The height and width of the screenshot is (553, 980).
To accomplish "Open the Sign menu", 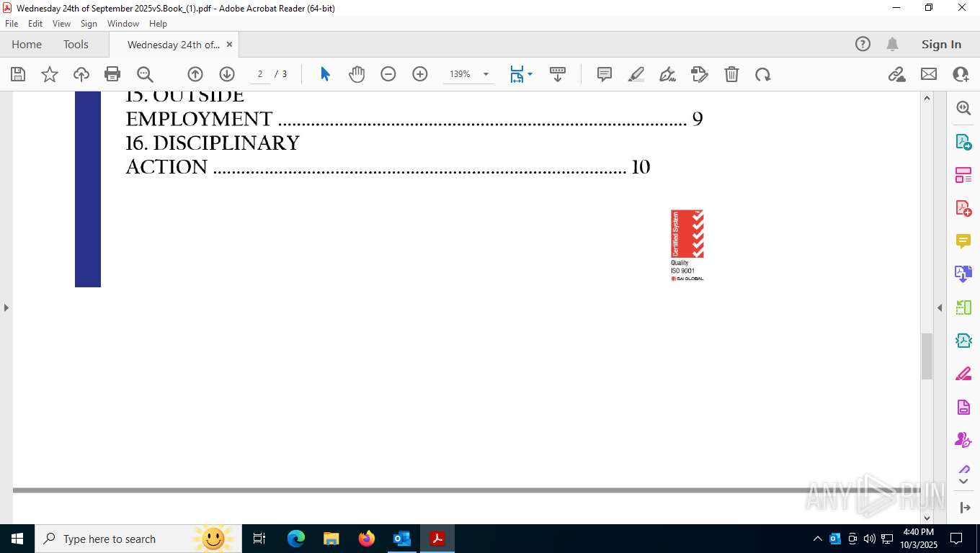I will 89,24.
